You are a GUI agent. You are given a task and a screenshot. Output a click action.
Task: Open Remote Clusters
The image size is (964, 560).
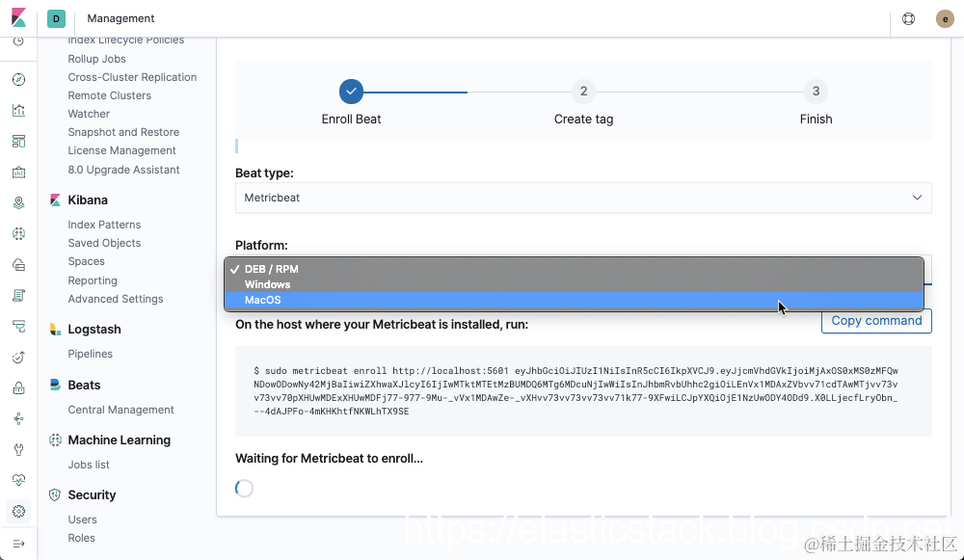point(110,95)
